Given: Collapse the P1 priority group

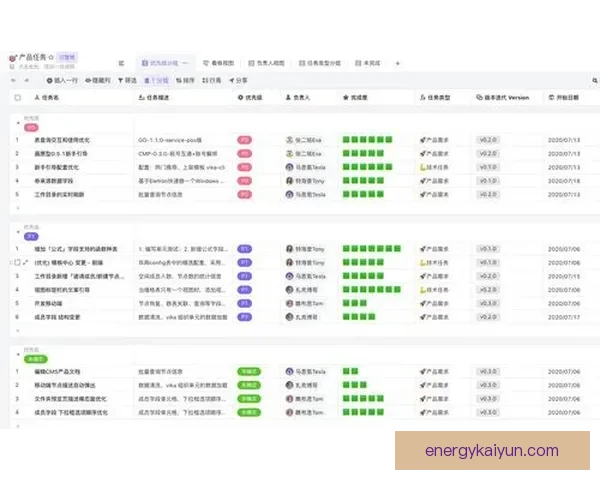Looking at the screenshot, I should pos(18,232).
